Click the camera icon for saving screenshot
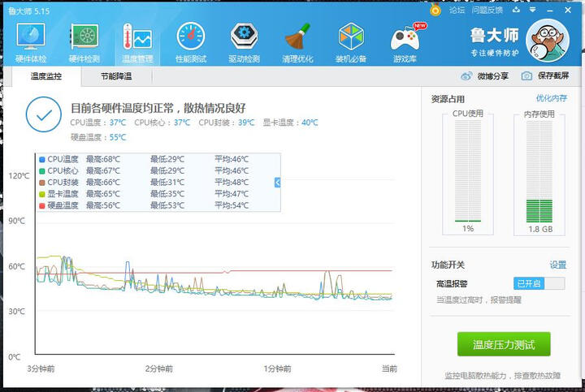 (x=526, y=76)
